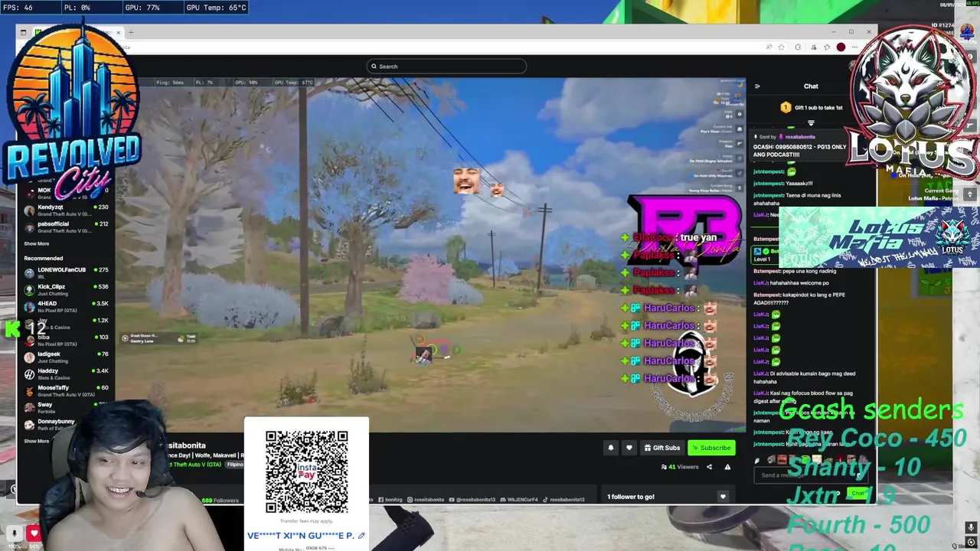Click the report triangle icon under Subscribe
This screenshot has width=980, height=551.
727,467
